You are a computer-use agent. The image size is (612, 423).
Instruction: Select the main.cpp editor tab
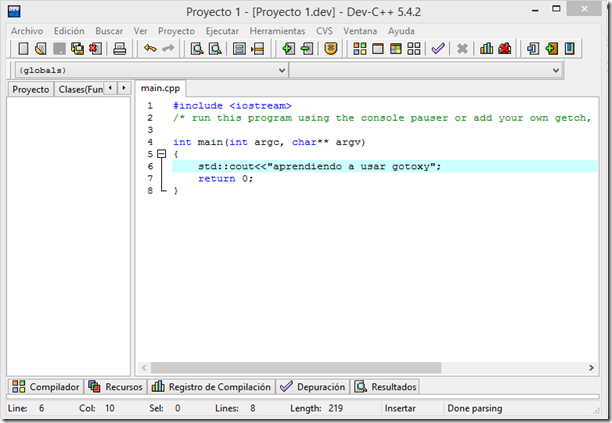160,89
